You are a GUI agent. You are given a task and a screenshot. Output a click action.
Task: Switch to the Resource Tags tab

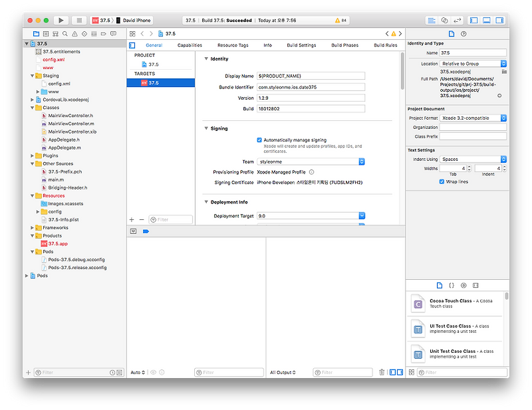pos(233,45)
